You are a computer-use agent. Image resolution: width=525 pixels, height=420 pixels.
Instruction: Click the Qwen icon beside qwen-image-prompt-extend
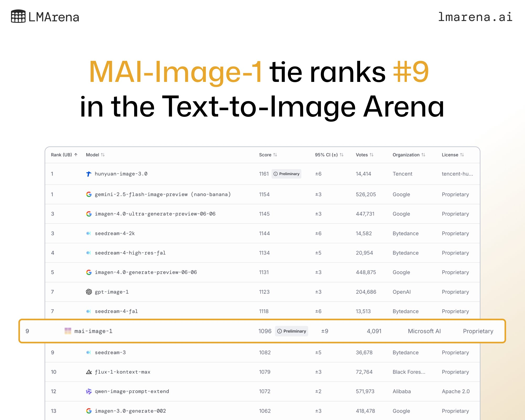[89, 391]
